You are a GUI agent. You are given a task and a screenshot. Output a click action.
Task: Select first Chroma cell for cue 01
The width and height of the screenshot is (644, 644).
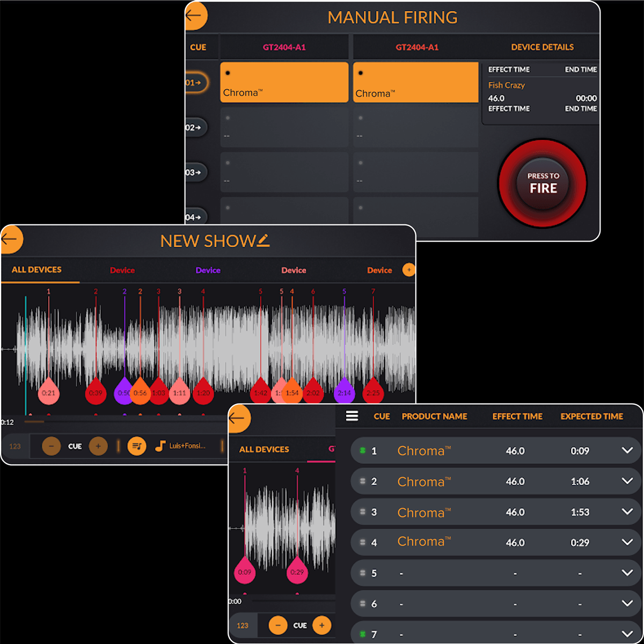click(284, 82)
